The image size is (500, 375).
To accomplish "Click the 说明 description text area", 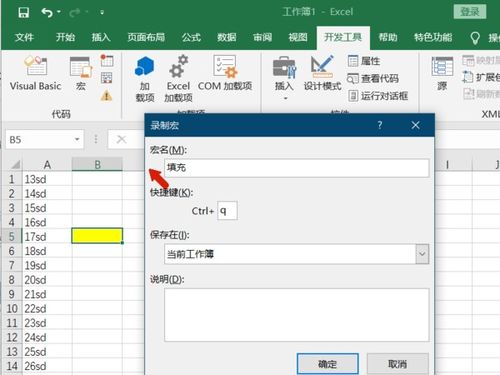I will pos(296,315).
